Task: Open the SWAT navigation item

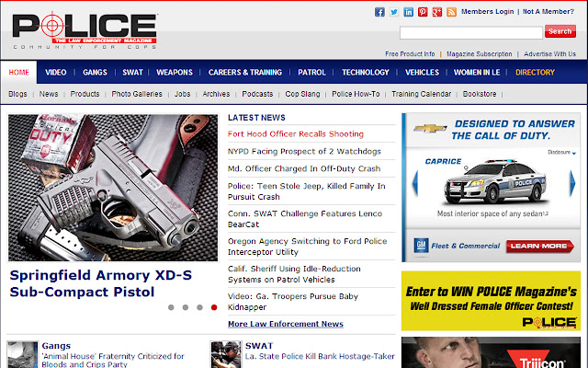Action: [x=132, y=72]
